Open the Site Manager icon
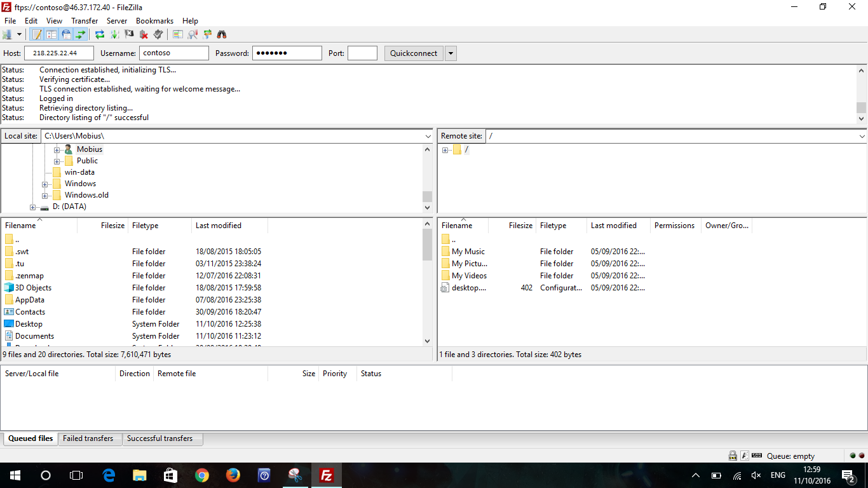Viewport: 868px width, 488px height. click(8, 34)
